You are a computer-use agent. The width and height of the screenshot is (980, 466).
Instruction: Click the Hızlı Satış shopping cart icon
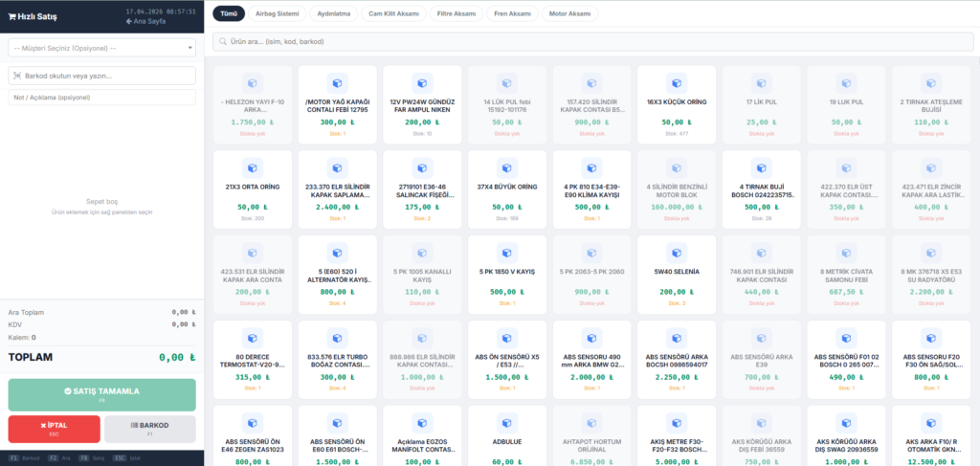(11, 15)
